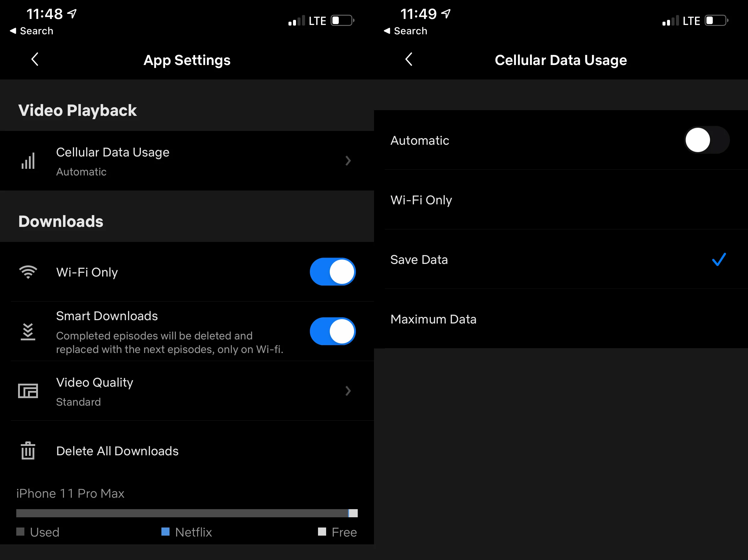Screen dimensions: 748x560
Task: Select the Downloads section header
Action: pyautogui.click(x=61, y=222)
